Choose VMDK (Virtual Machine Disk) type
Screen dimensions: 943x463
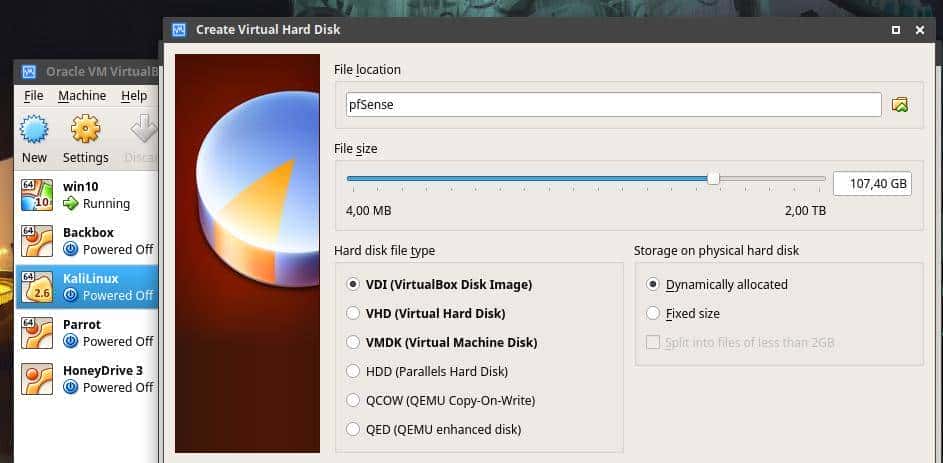pos(353,342)
